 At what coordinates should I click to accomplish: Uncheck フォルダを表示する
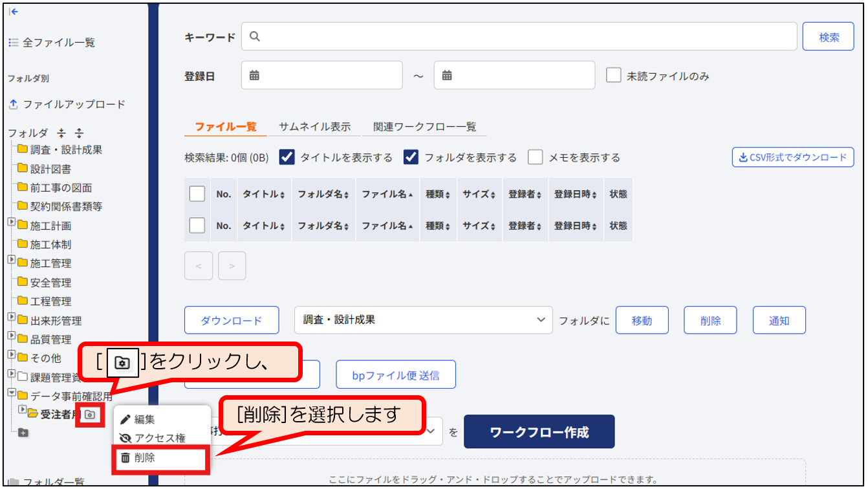pyautogui.click(x=411, y=157)
